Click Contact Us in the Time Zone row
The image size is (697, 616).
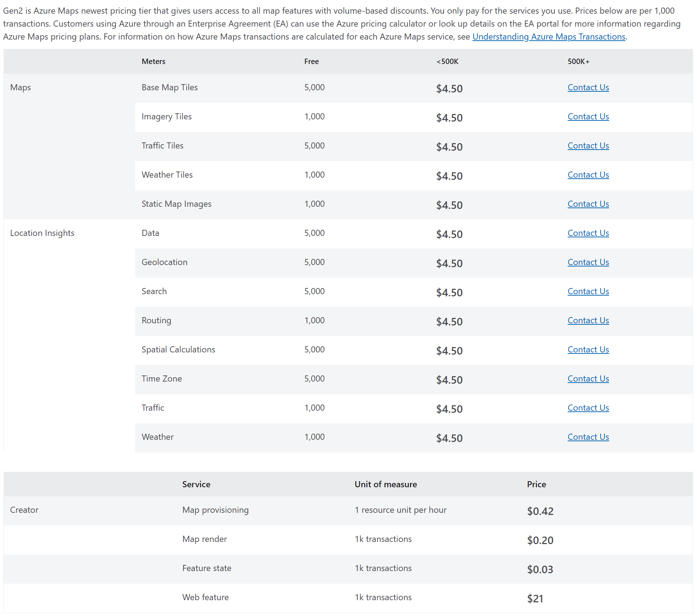click(588, 379)
